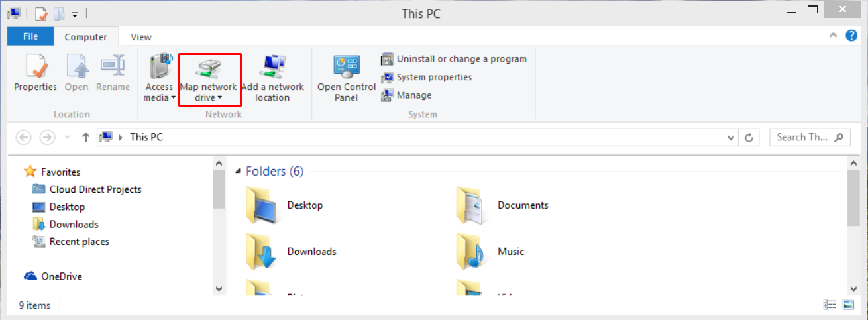Select the Downloads folder in content pane
This screenshot has width=868, height=320.
291,252
